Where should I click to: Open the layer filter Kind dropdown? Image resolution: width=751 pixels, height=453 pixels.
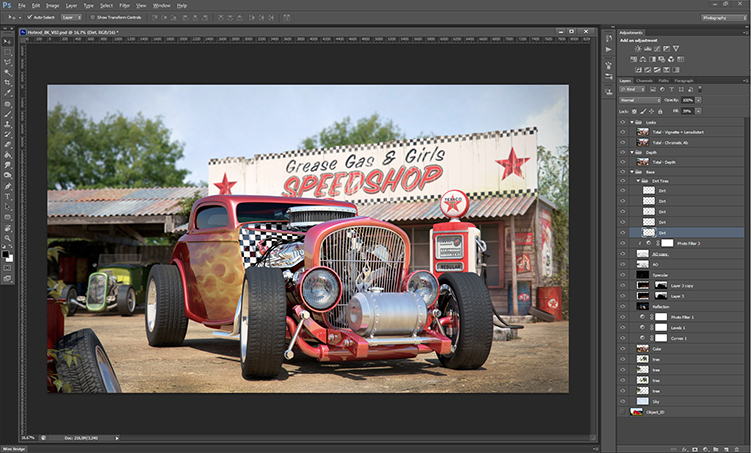pos(632,90)
